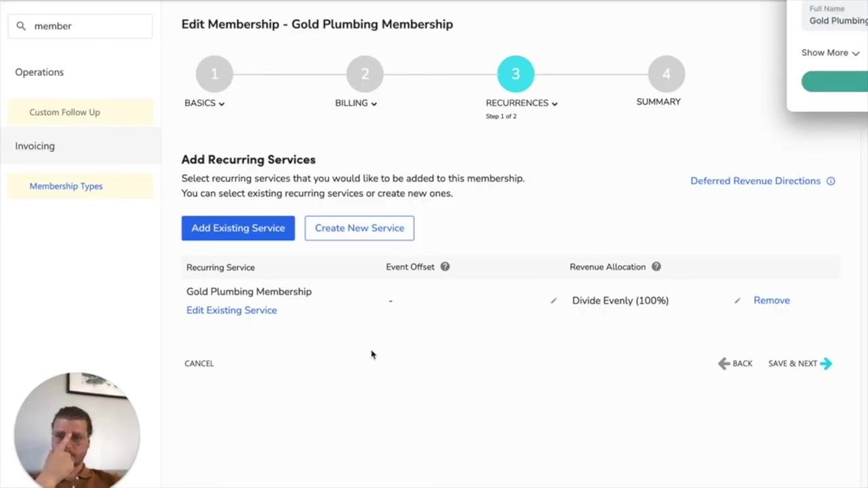Open the SUMMARY step
Image resolution: width=868 pixels, height=488 pixels.
[658, 102]
